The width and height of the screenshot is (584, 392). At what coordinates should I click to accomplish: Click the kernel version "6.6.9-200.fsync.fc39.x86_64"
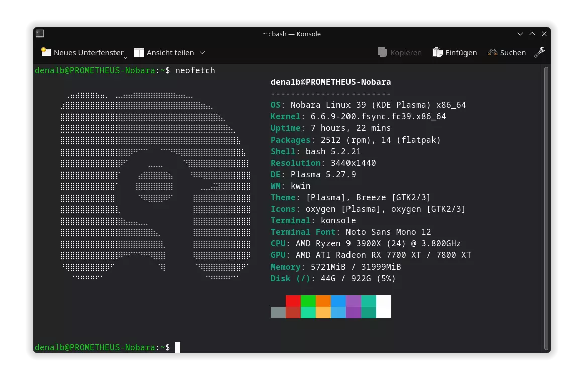pos(379,116)
